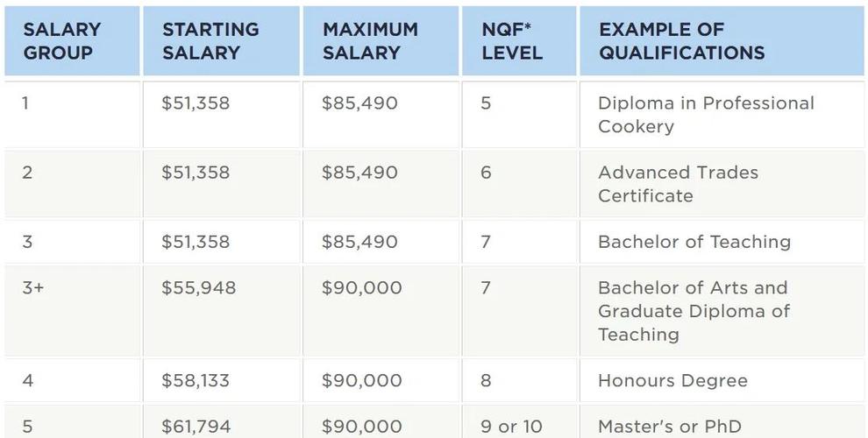Select the NQF level "9 or 10" cell
The image size is (868, 438).
511,427
